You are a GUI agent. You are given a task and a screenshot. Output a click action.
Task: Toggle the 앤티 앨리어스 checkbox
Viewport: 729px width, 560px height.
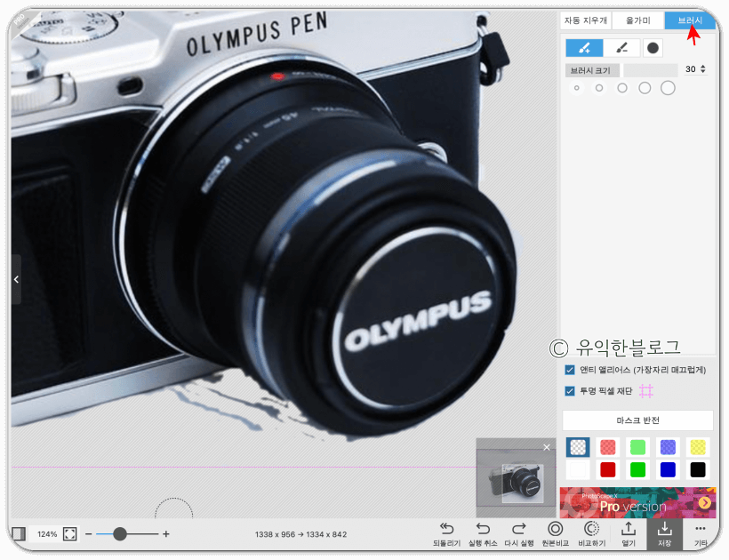570,370
